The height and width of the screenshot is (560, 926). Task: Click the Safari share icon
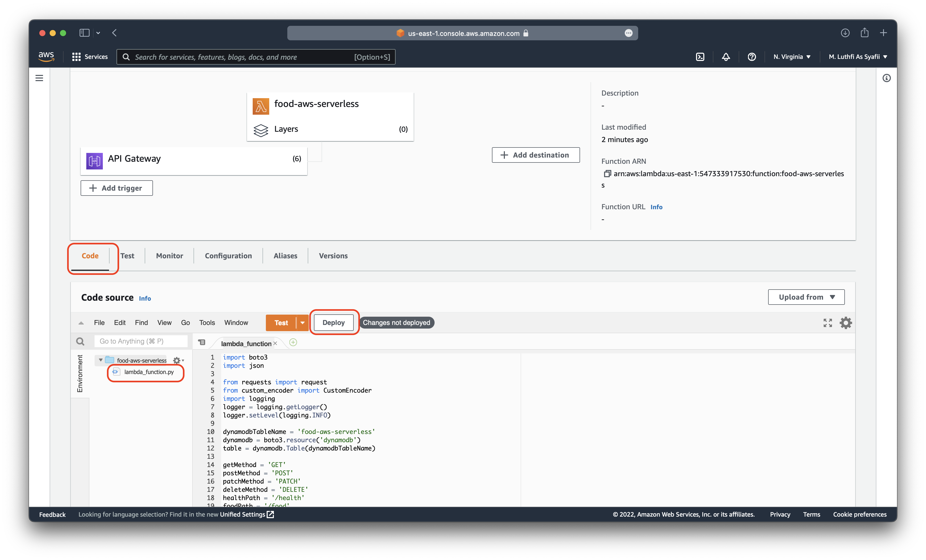864,32
